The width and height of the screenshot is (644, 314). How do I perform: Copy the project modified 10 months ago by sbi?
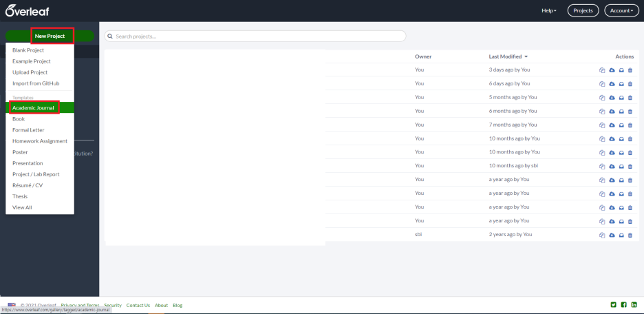(x=602, y=167)
